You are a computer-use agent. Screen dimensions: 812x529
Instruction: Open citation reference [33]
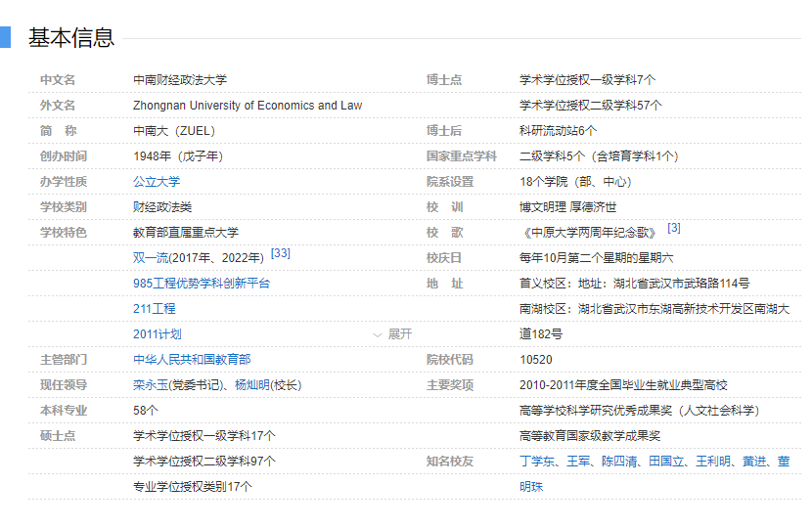(280, 253)
